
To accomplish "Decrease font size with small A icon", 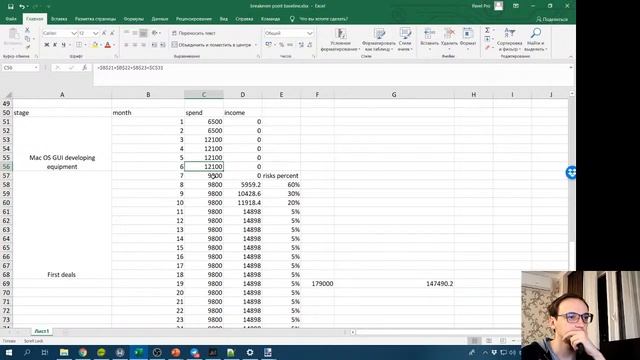I will click(x=112, y=33).
